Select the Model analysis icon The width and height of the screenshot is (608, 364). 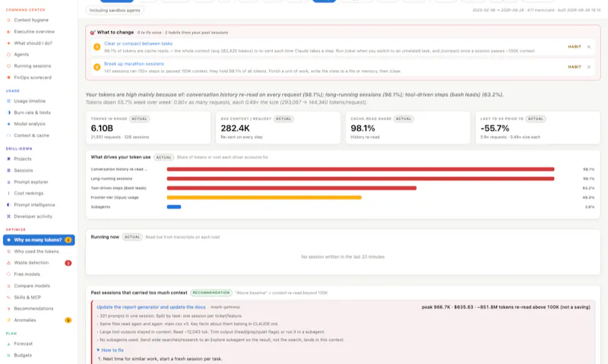8,124
